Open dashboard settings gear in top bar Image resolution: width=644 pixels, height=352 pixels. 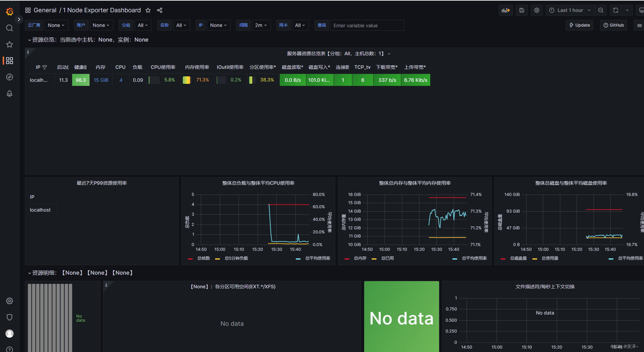537,10
